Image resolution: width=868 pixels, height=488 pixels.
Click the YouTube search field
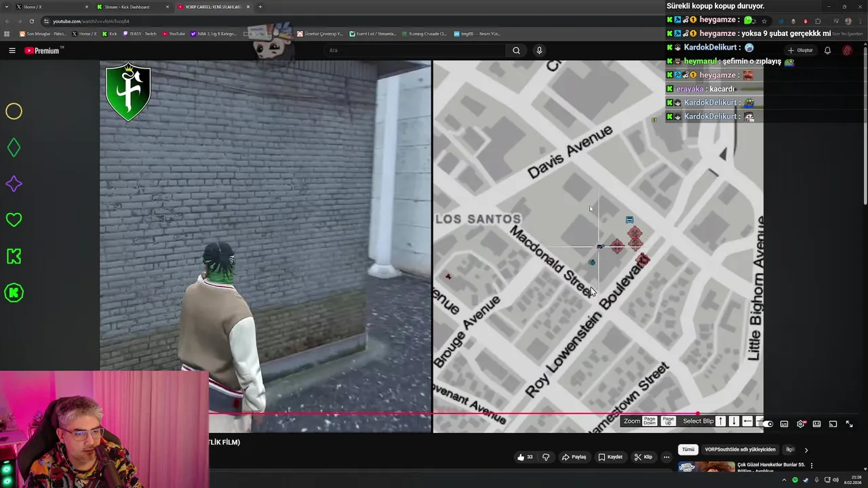coord(414,50)
